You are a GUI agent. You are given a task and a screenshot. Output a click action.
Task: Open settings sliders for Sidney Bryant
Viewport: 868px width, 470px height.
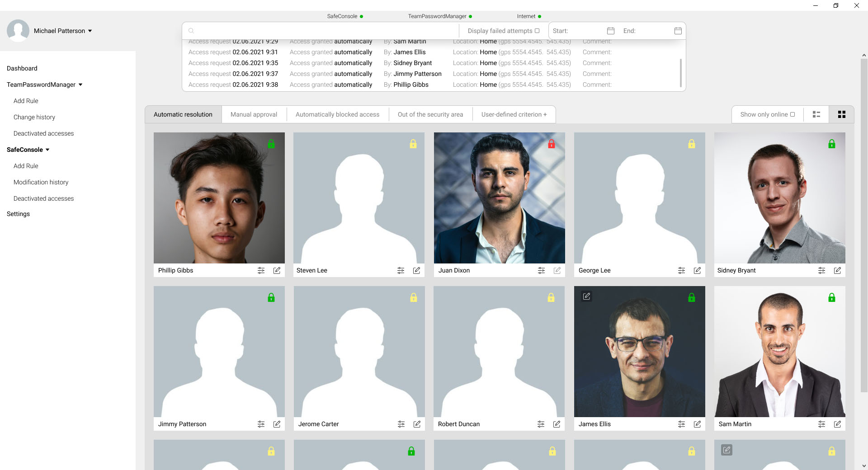click(822, 270)
